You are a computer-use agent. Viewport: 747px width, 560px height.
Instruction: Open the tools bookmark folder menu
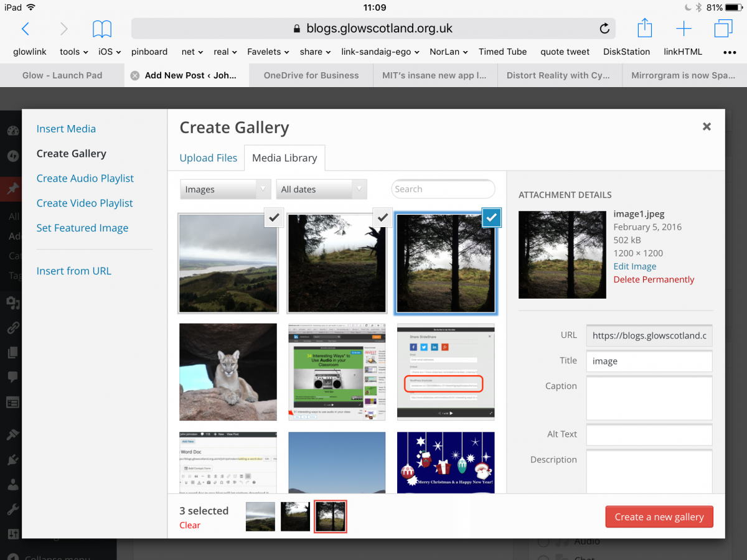coord(73,52)
